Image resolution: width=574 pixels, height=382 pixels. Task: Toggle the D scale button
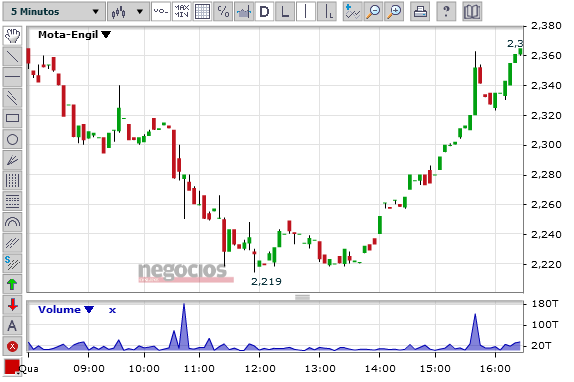(264, 12)
